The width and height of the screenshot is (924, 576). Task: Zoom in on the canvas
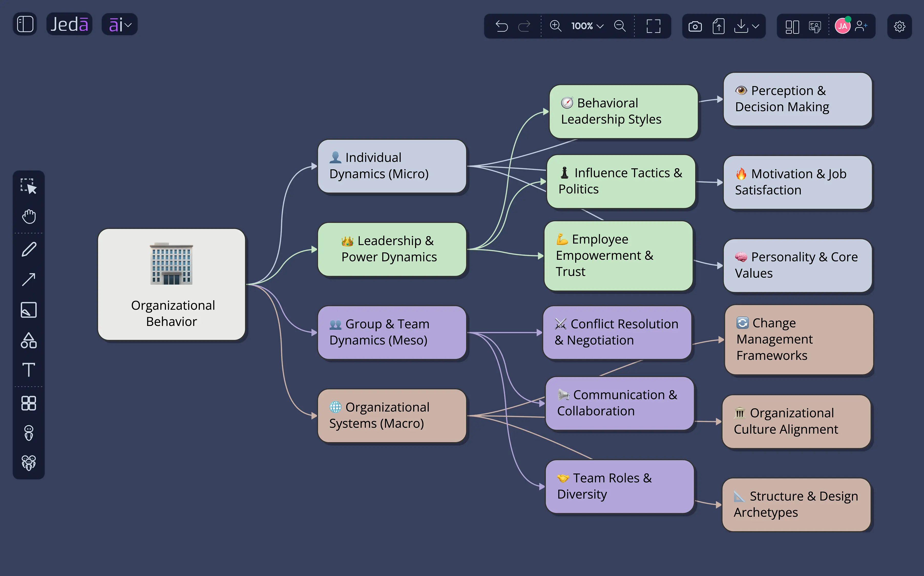tap(555, 26)
